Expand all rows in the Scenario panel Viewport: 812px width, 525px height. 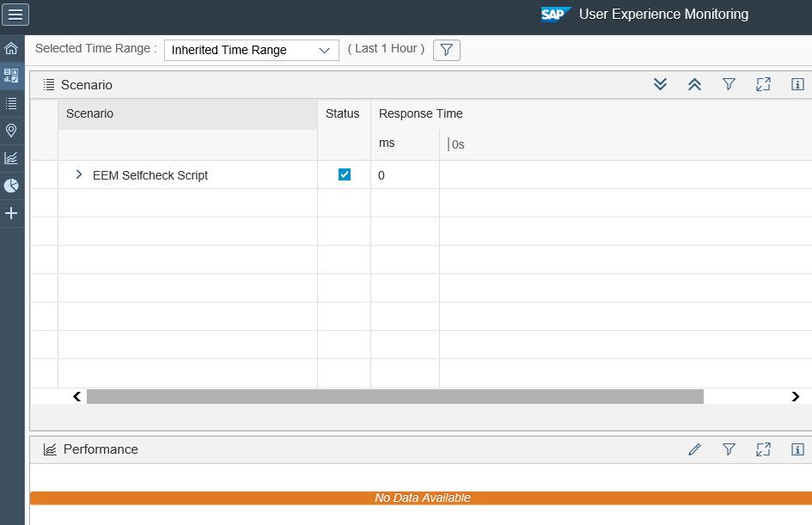pyautogui.click(x=660, y=84)
